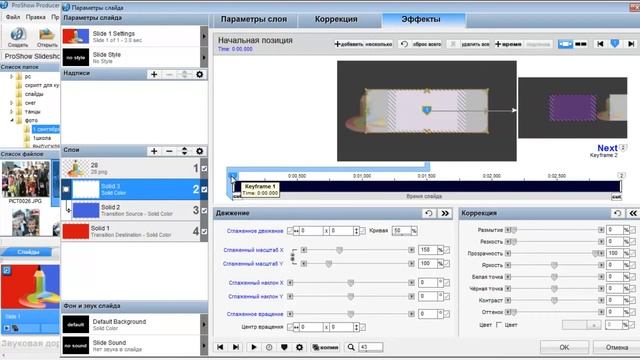Expand the снег folder in folder tree

point(11,103)
